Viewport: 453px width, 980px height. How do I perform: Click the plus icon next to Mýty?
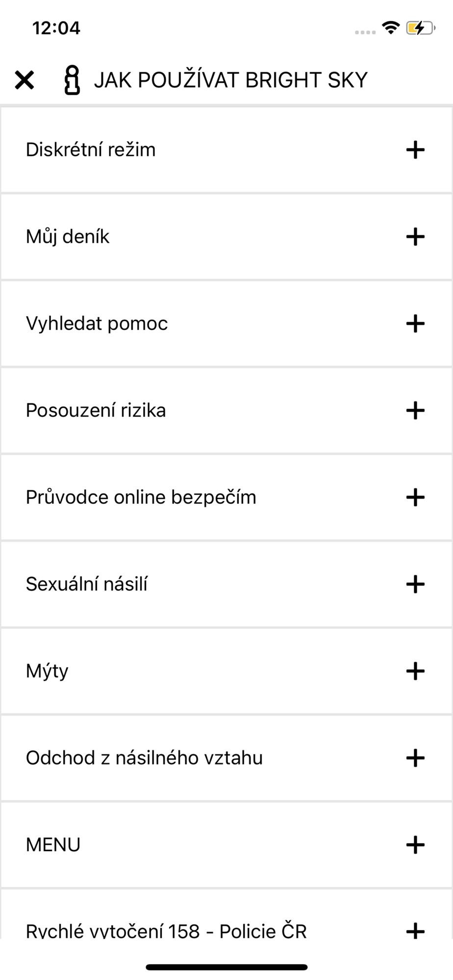415,671
